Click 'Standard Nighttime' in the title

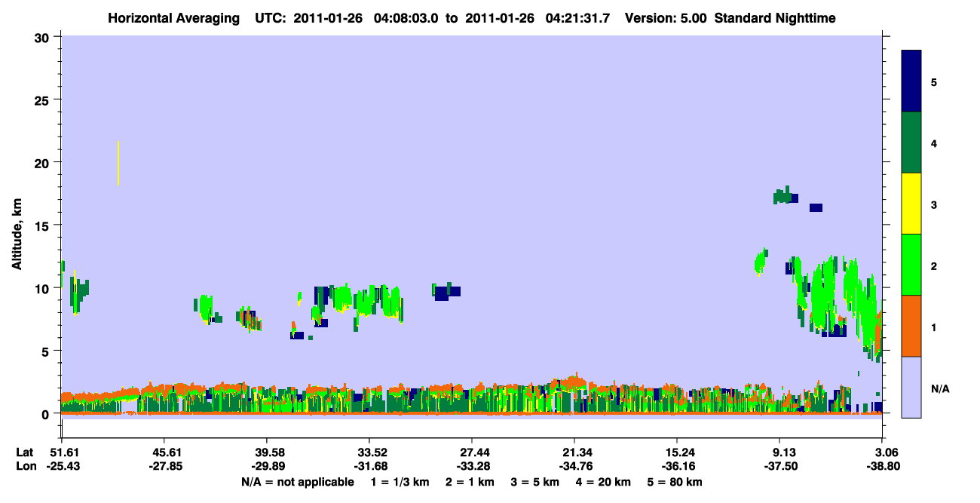pos(775,17)
